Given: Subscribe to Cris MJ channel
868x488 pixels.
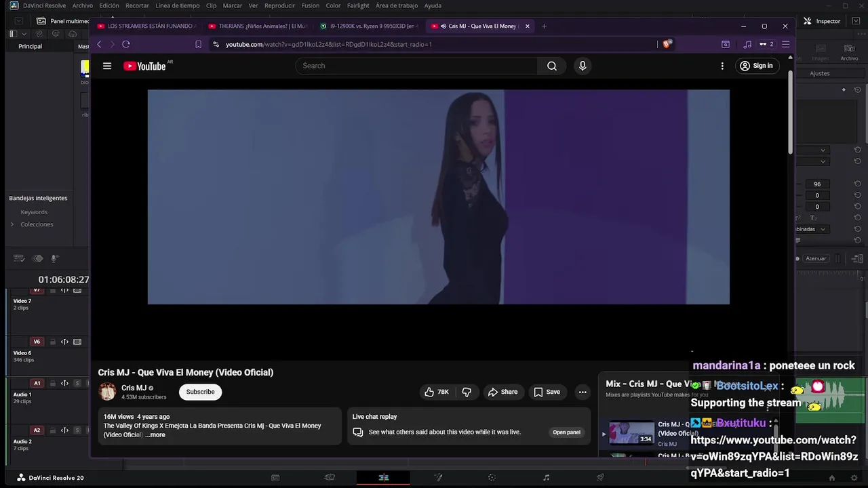Looking at the screenshot, I should (200, 392).
